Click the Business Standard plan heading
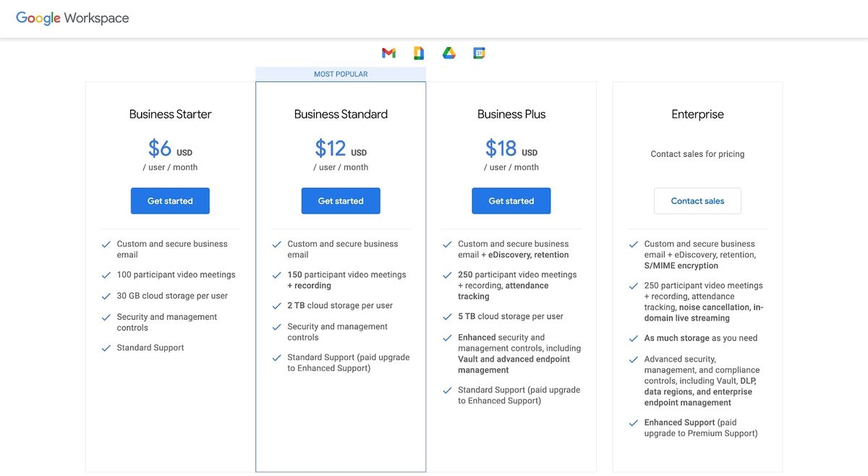The width and height of the screenshot is (868, 476). point(340,114)
